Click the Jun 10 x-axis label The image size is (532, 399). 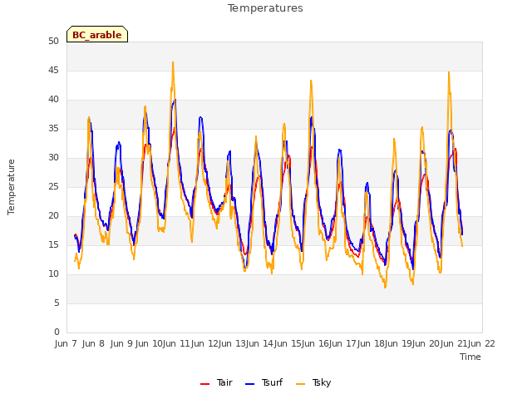(149, 343)
